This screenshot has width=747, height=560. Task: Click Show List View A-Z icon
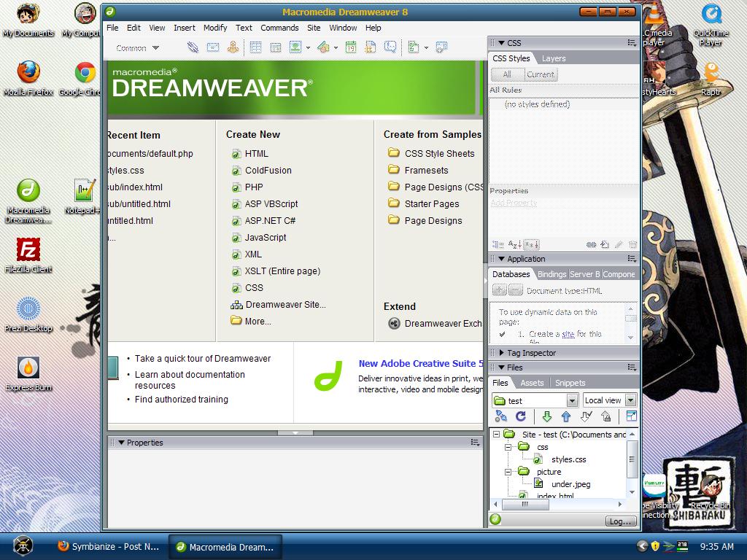(514, 245)
